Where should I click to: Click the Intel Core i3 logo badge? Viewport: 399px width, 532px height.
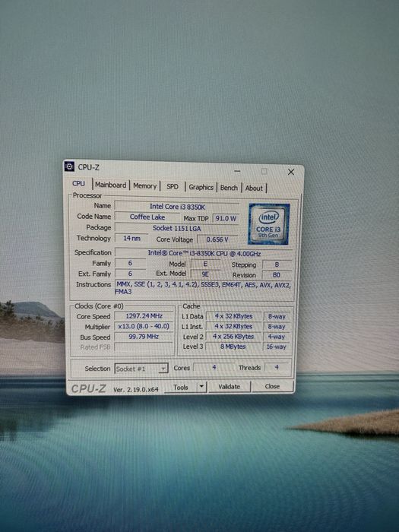click(x=269, y=224)
